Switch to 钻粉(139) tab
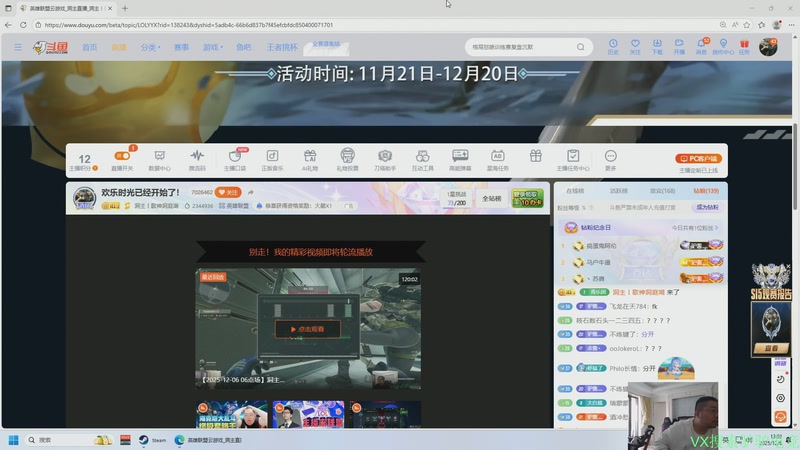Image resolution: width=800 pixels, height=450 pixels. [x=706, y=191]
